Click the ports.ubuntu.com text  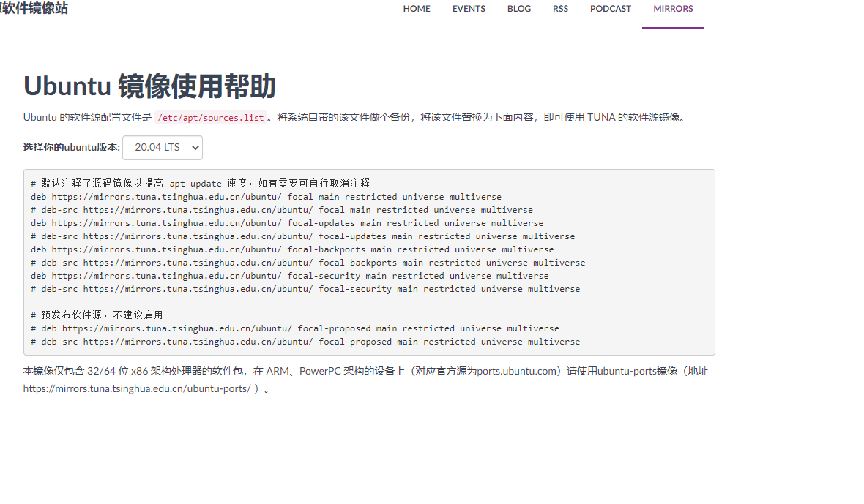(x=517, y=372)
